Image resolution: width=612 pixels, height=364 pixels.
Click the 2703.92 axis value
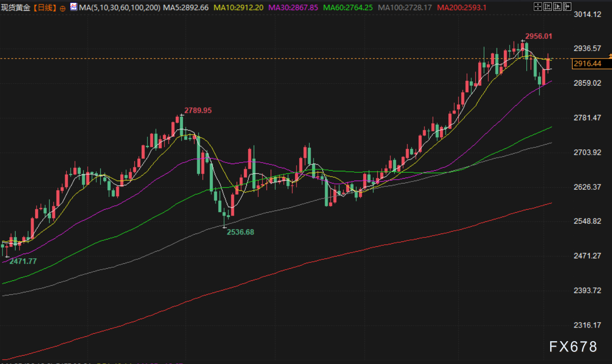click(x=587, y=152)
